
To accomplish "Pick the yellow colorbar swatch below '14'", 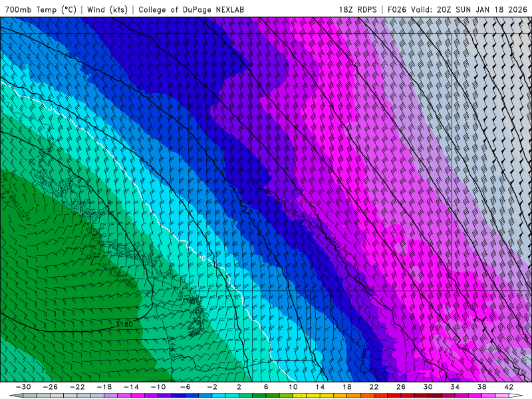I will (x=313, y=396).
